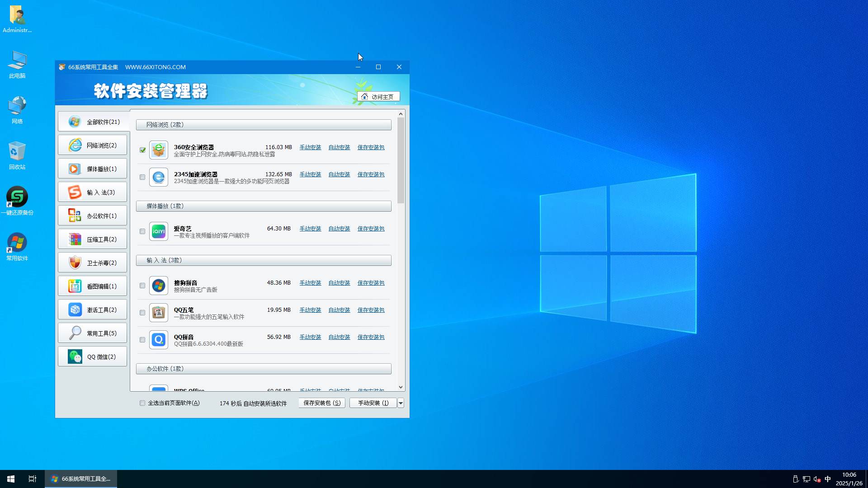868x488 pixels.
Task: Check the QQ五笔 checkbox
Action: [142, 313]
